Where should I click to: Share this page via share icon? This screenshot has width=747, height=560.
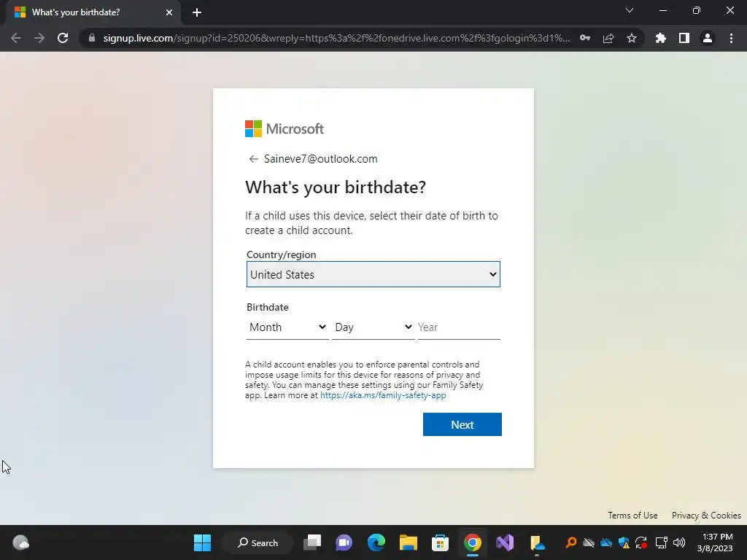tap(608, 38)
